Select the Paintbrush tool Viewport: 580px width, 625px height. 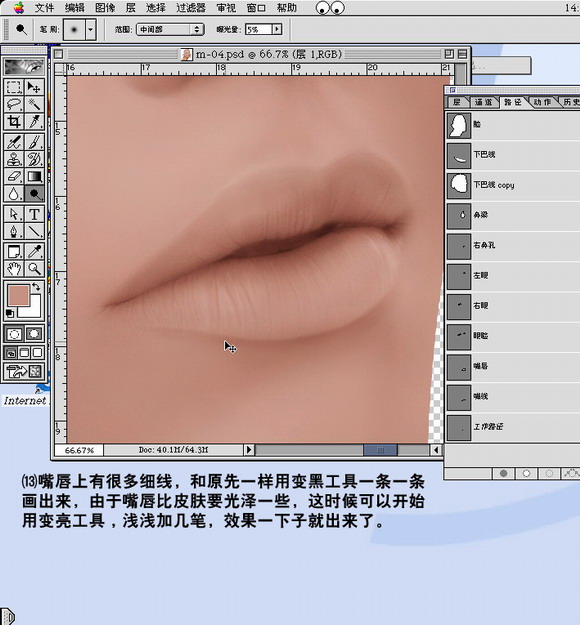tap(34, 142)
